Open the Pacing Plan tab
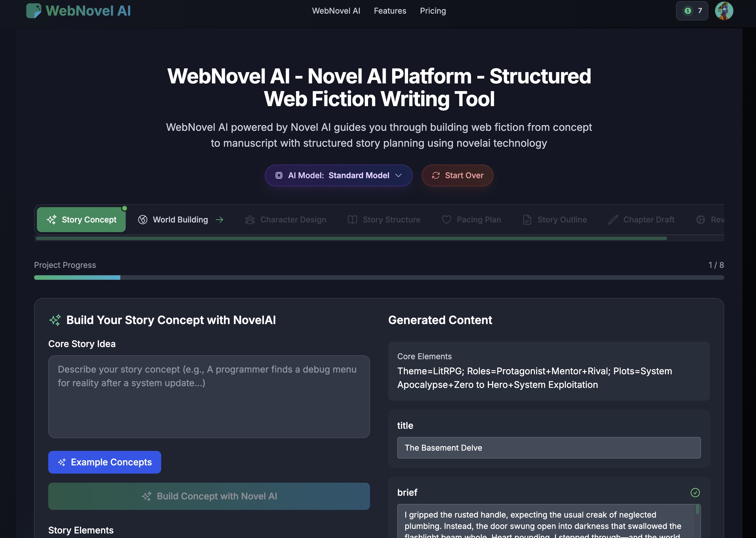Image resolution: width=756 pixels, height=538 pixels. click(x=471, y=219)
